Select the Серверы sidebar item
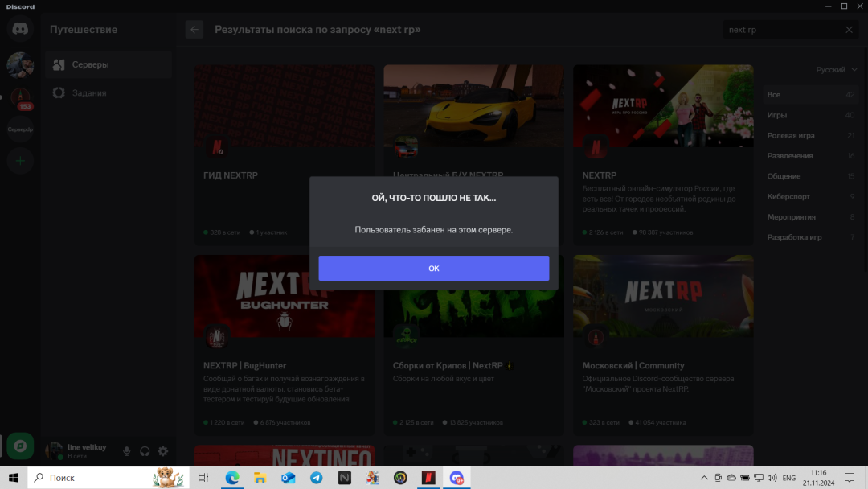The width and height of the screenshot is (868, 489). [108, 64]
